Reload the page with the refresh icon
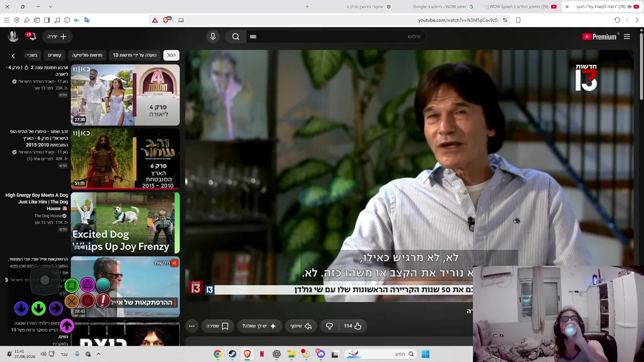Viewport: 644px width, 362px height. pyautogui.click(x=617, y=20)
